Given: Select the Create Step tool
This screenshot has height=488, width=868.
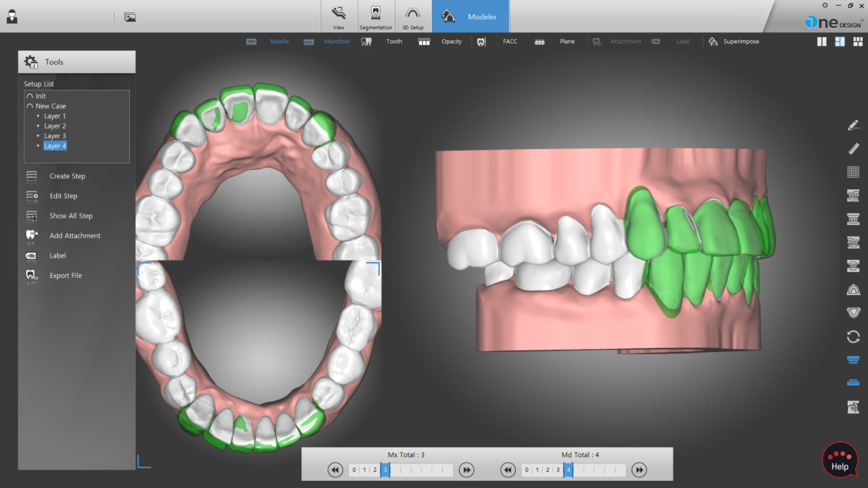Looking at the screenshot, I should (x=67, y=176).
